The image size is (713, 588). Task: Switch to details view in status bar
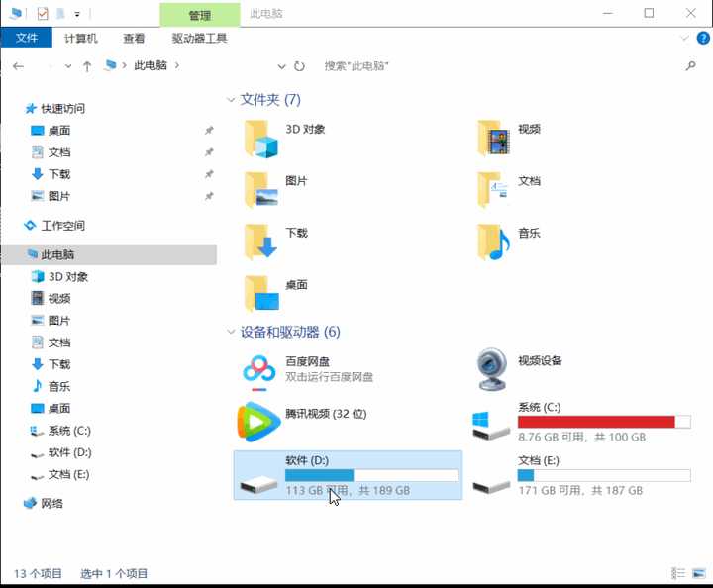click(x=678, y=573)
